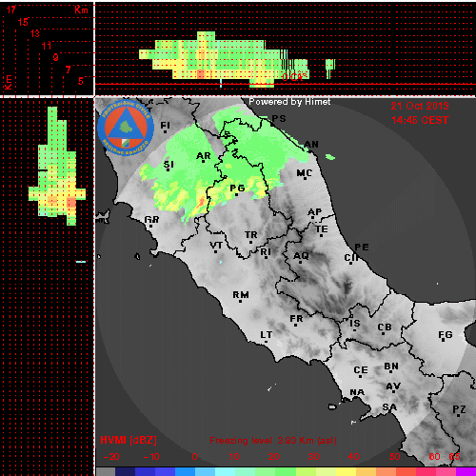The width and height of the screenshot is (476, 476).
Task: Click the NA (Napoli) city label
Action: coord(357,393)
